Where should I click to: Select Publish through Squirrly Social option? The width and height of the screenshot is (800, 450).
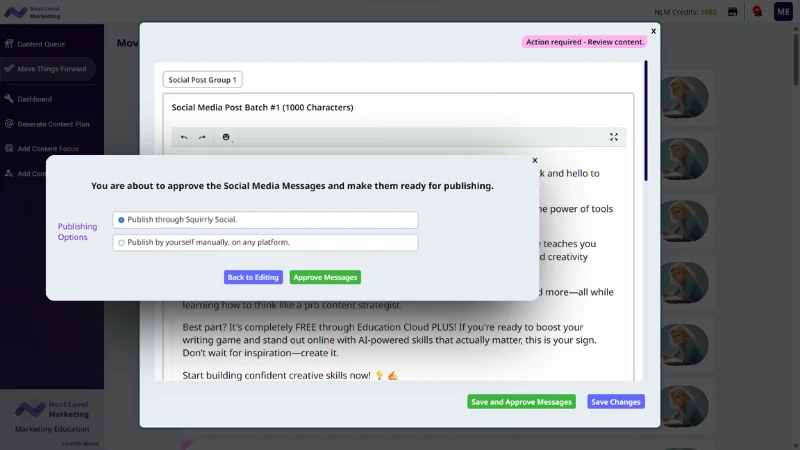point(121,220)
